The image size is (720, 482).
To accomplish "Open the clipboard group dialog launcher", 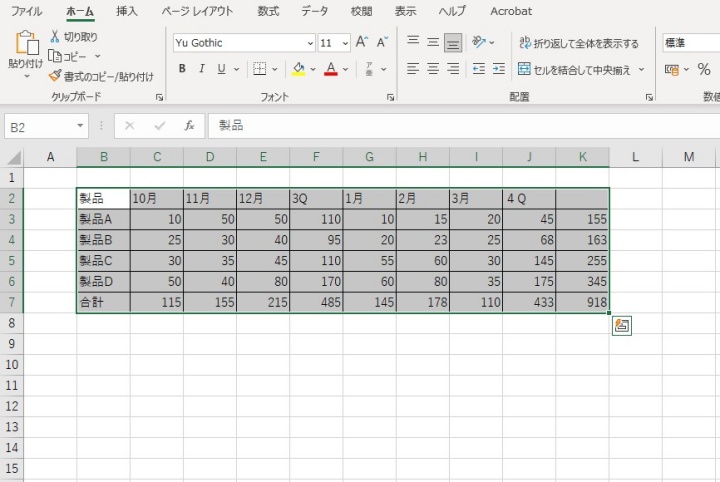I will click(159, 97).
